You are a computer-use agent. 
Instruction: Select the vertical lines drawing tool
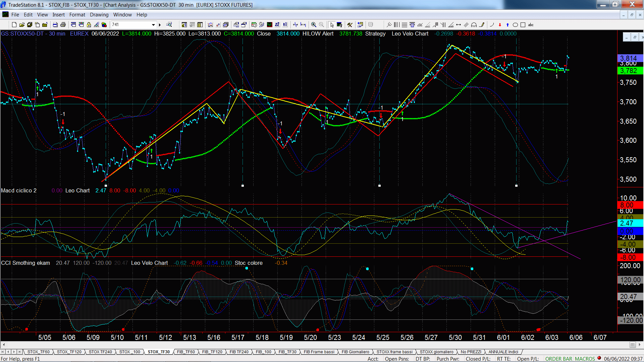[x=397, y=25]
